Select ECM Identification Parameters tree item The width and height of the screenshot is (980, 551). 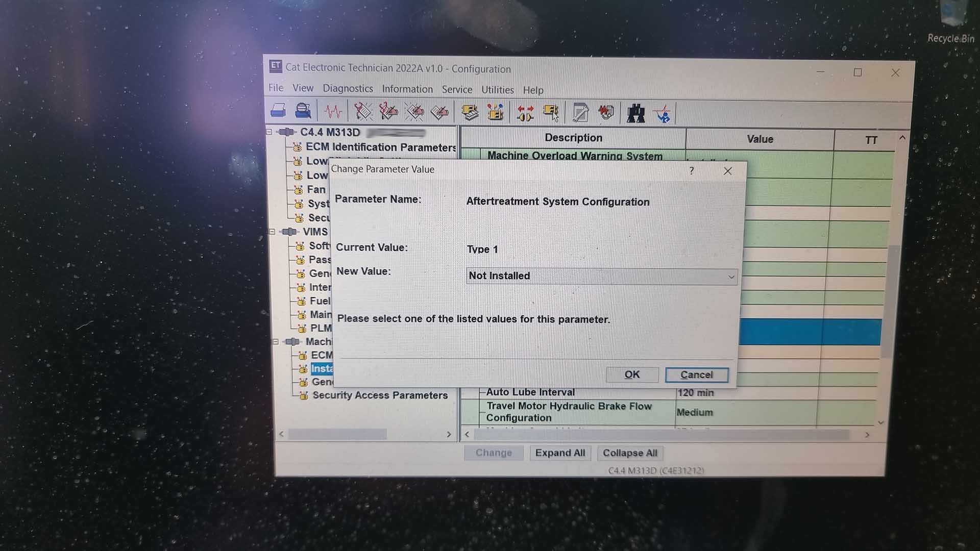[x=381, y=147]
